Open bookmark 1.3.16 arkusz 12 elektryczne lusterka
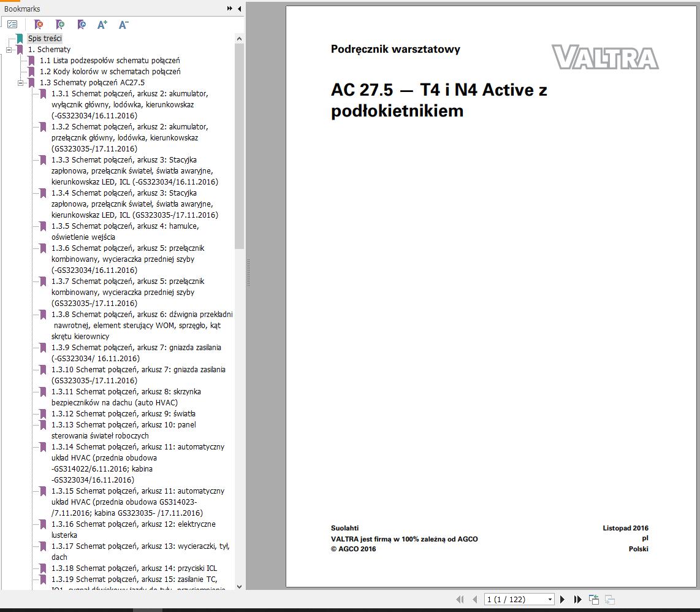The image size is (700, 612). (134, 529)
